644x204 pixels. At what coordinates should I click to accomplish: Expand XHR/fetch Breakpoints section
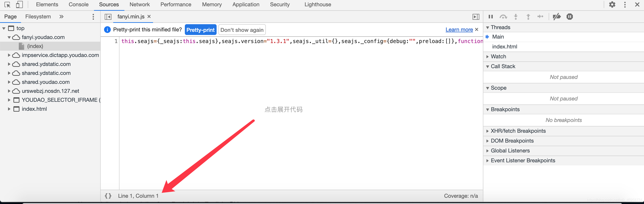pos(563,131)
